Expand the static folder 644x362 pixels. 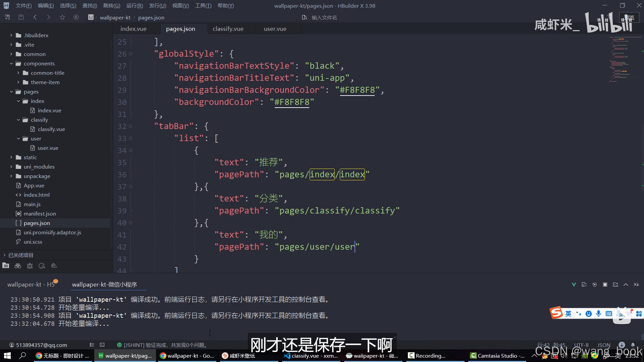point(11,157)
